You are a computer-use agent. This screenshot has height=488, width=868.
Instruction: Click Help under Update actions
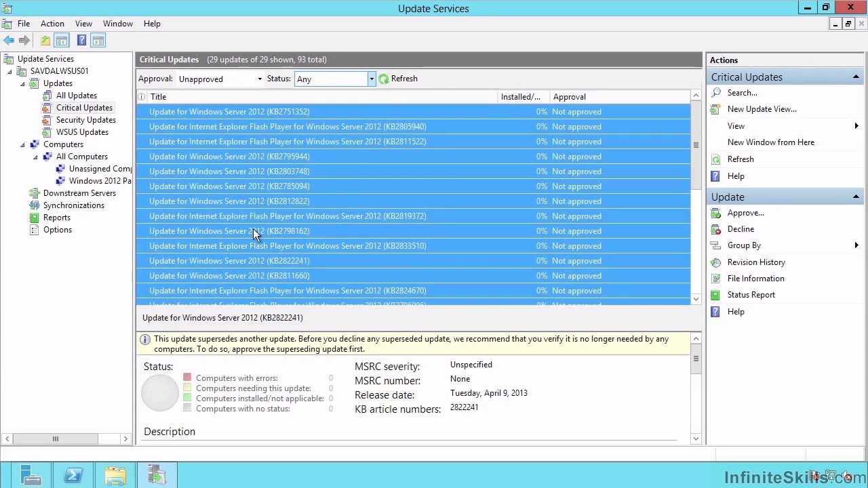(736, 312)
